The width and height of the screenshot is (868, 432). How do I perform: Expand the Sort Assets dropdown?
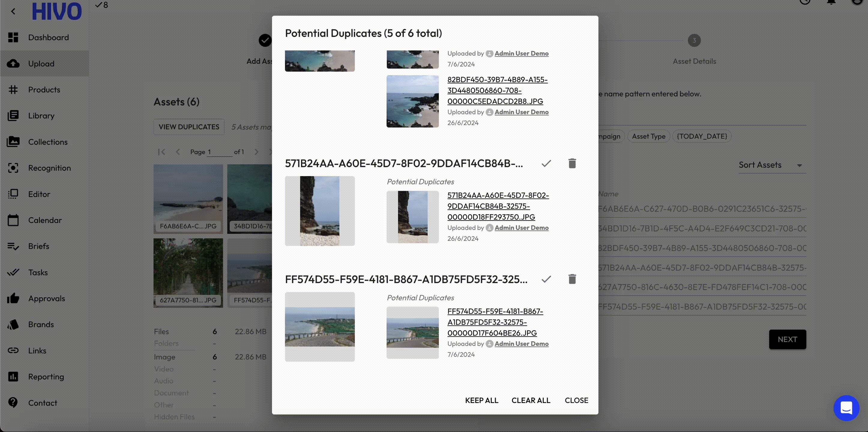(x=772, y=165)
